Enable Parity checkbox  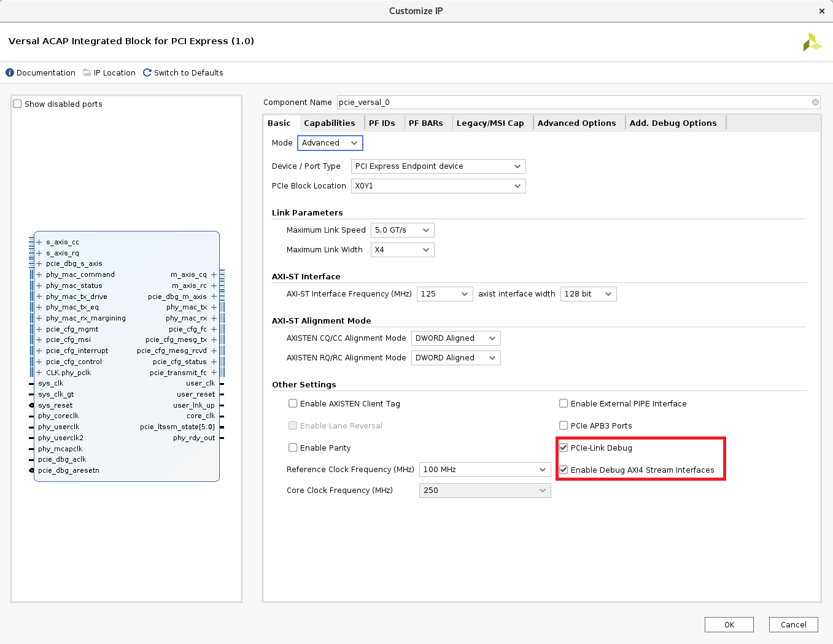click(293, 448)
